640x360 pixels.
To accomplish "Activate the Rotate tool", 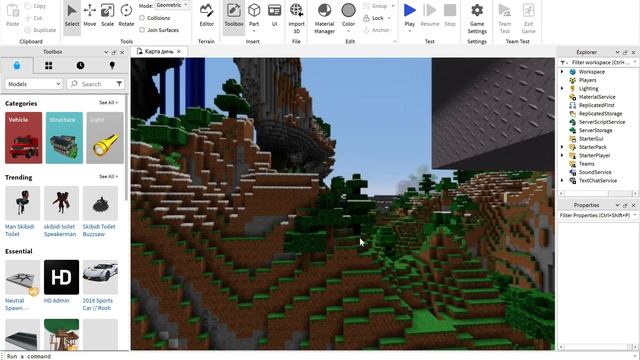I will [x=126, y=16].
